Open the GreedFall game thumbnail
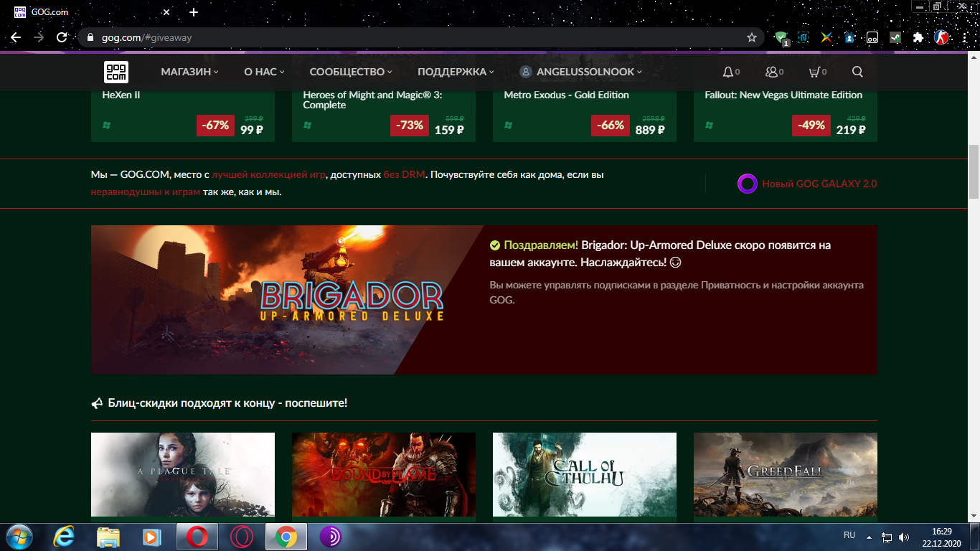 (x=786, y=474)
